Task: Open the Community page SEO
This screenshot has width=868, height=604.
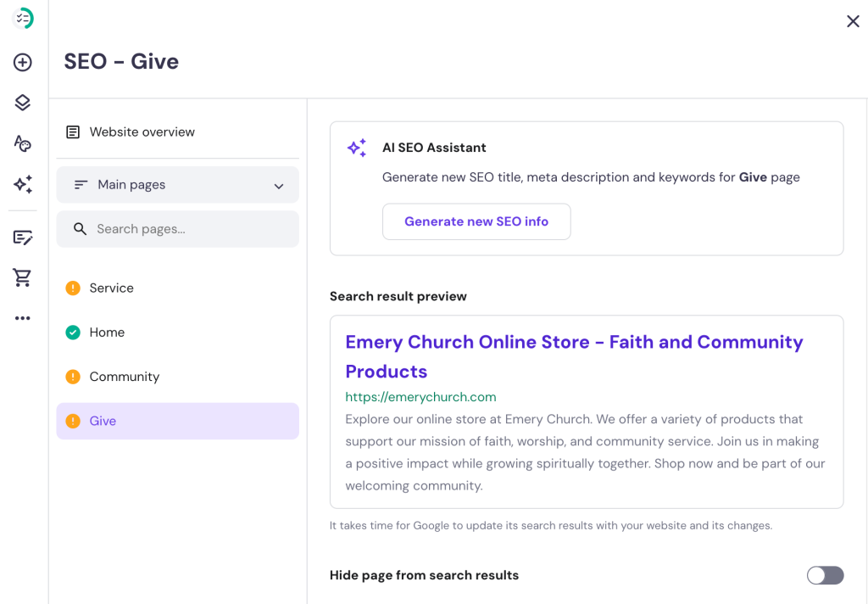Action: [x=125, y=377]
